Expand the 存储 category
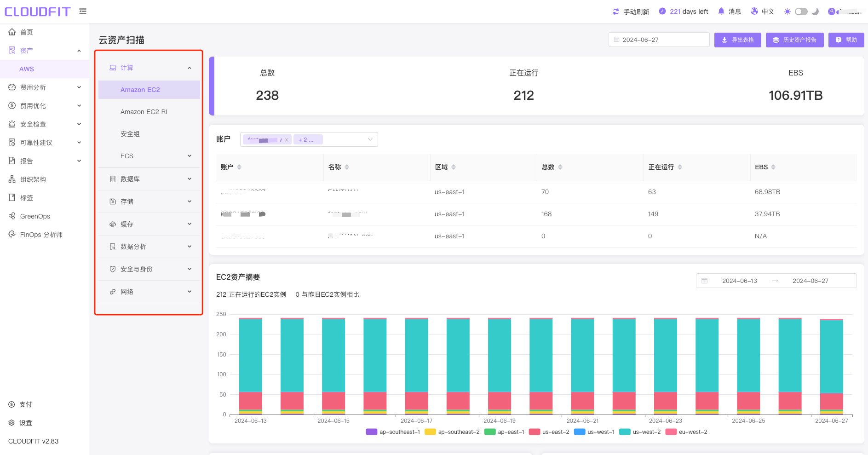Viewport: 868px width, 455px height. click(x=189, y=202)
